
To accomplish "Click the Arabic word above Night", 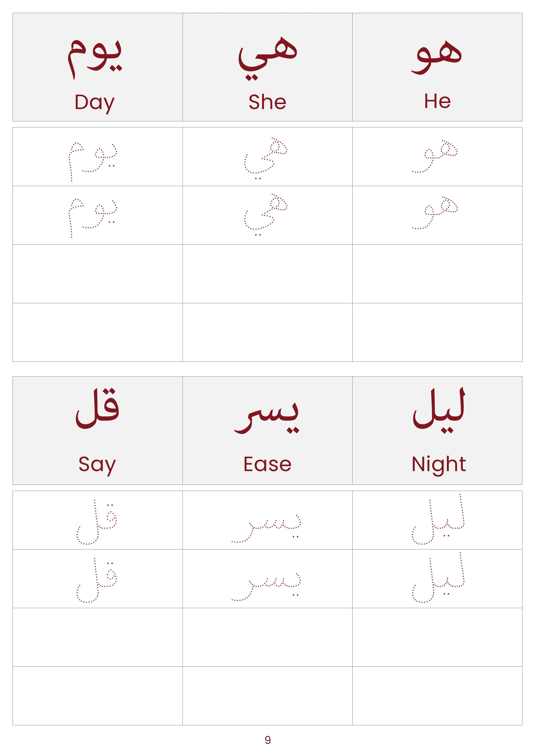I will [438, 410].
